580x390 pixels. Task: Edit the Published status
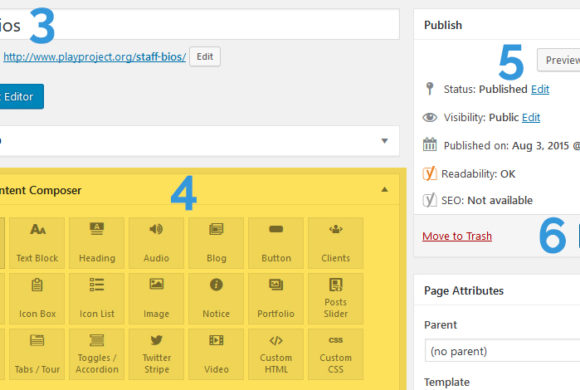[x=540, y=89]
